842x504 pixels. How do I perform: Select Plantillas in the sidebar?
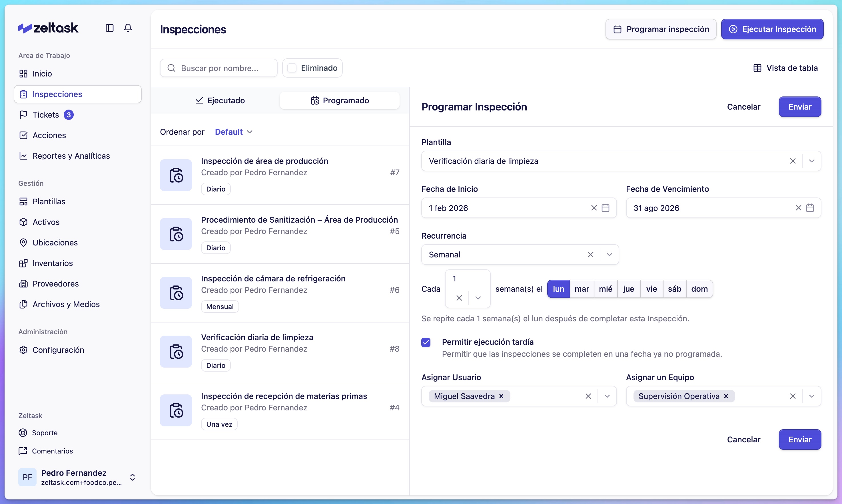coord(49,201)
